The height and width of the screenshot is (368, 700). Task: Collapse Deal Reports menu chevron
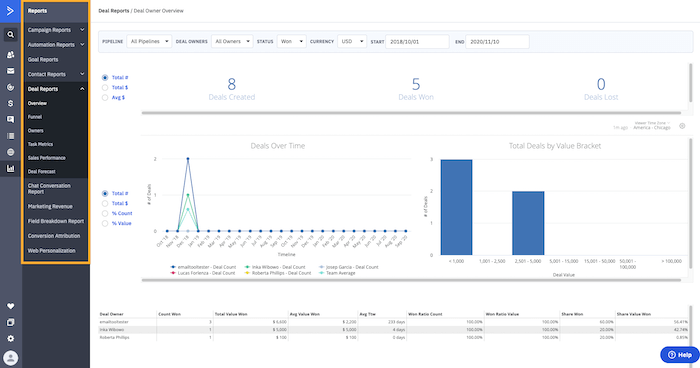82,89
